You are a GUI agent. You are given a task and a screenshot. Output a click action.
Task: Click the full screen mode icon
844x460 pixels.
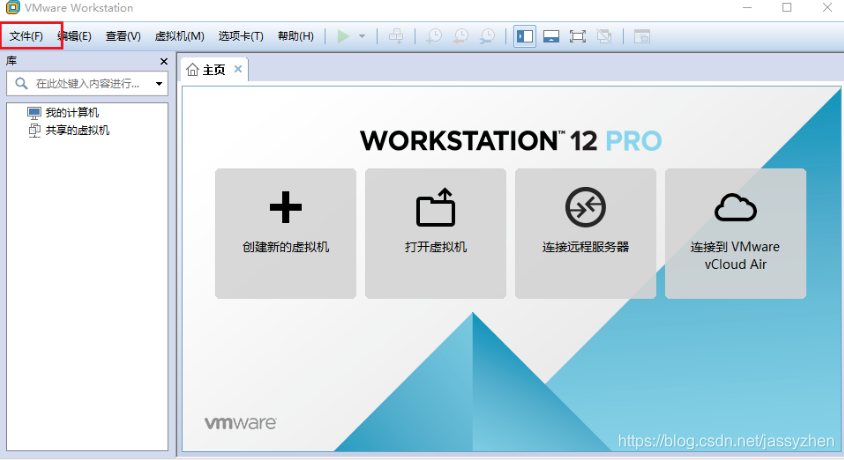click(578, 36)
